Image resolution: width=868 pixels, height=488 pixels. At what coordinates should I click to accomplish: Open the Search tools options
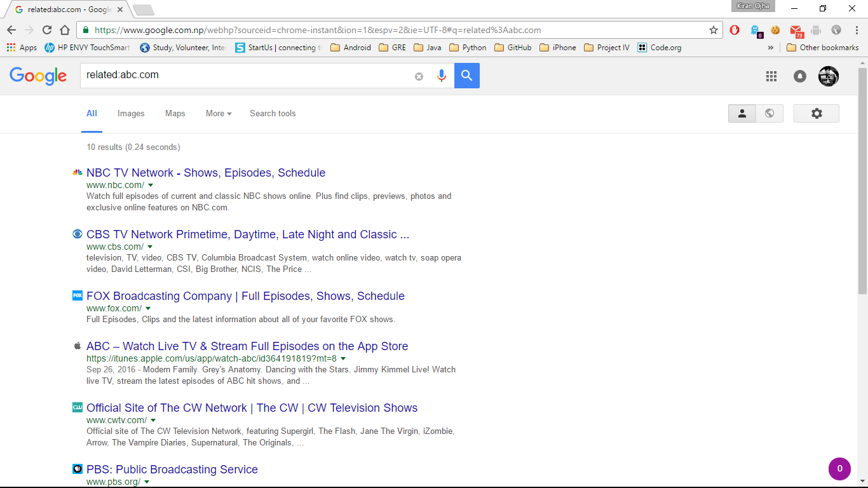[273, 114]
